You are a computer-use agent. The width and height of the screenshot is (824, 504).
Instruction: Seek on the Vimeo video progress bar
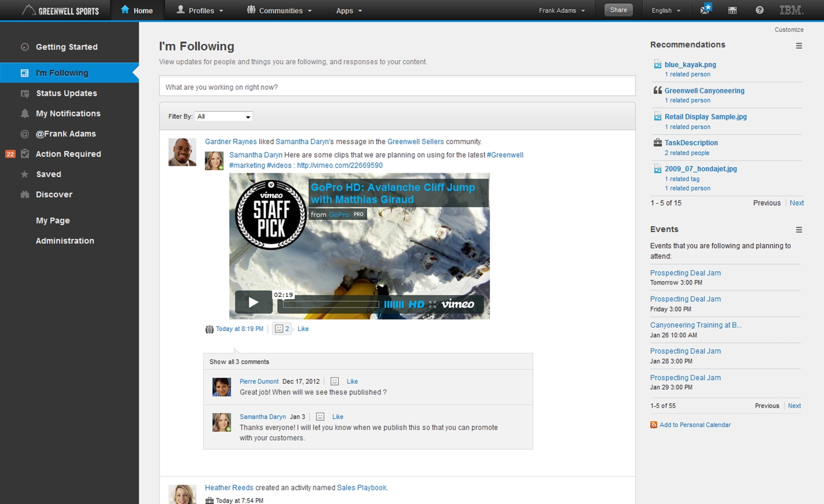point(331,304)
